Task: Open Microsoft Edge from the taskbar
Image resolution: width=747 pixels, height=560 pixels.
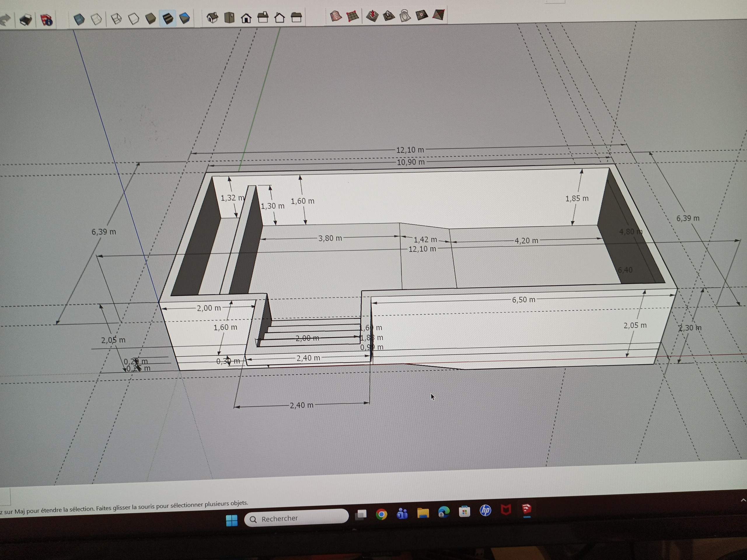Action: pos(444,512)
